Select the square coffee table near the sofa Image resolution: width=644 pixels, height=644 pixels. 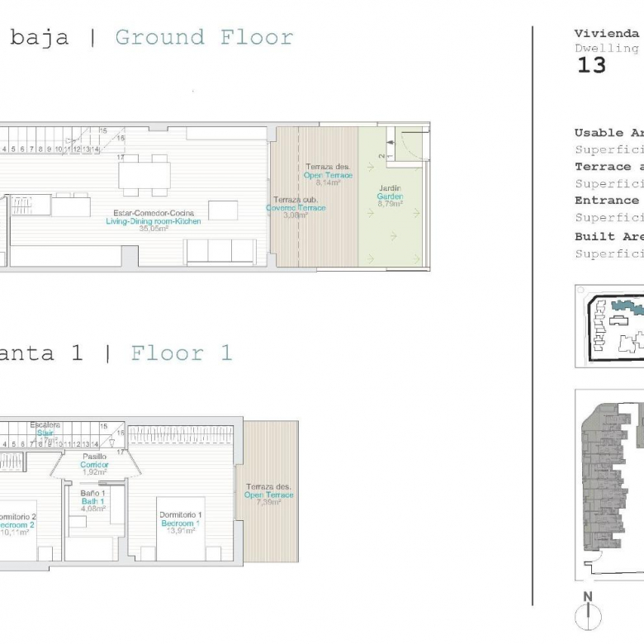[223, 211]
